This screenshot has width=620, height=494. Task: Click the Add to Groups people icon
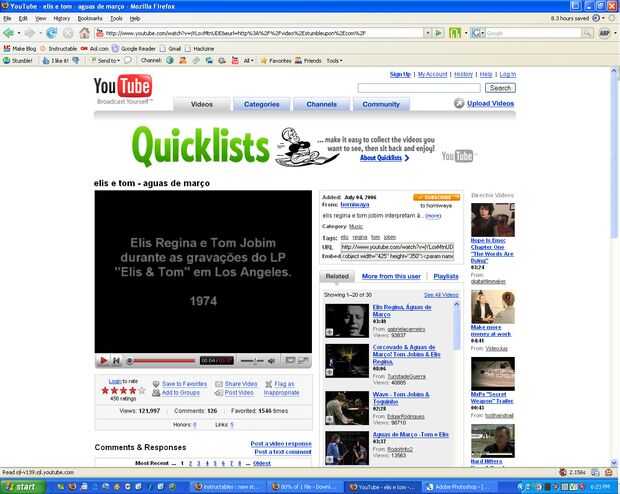tap(156, 392)
